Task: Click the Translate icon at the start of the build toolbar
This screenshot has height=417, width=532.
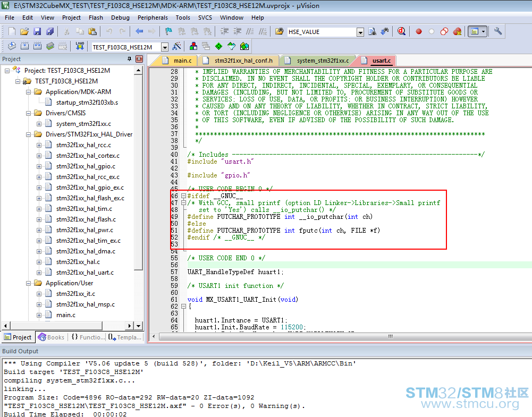Action: (12, 46)
